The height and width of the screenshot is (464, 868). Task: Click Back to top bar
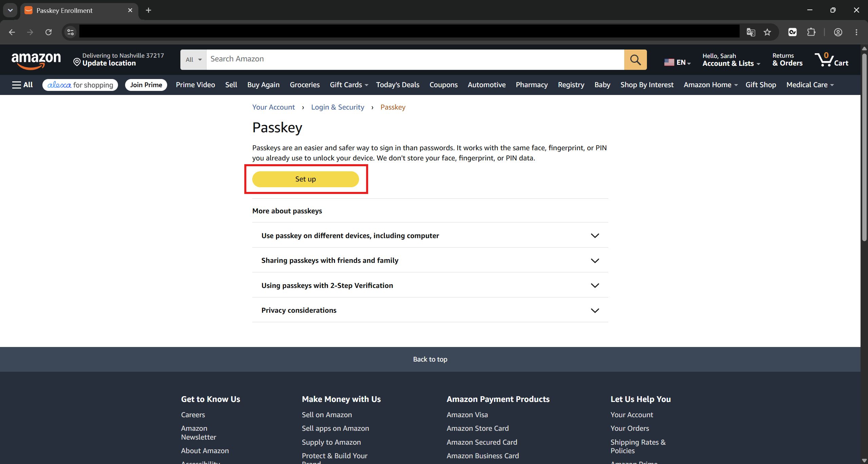(430, 359)
